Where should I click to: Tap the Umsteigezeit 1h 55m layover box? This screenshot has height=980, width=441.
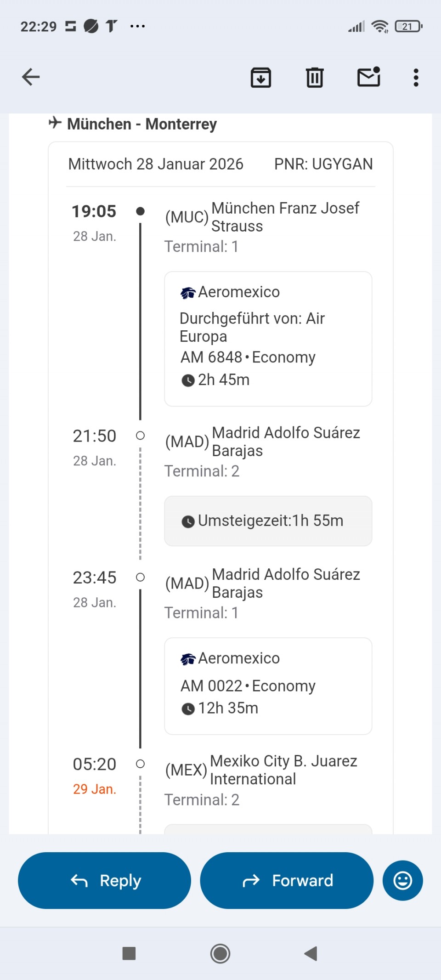[268, 521]
